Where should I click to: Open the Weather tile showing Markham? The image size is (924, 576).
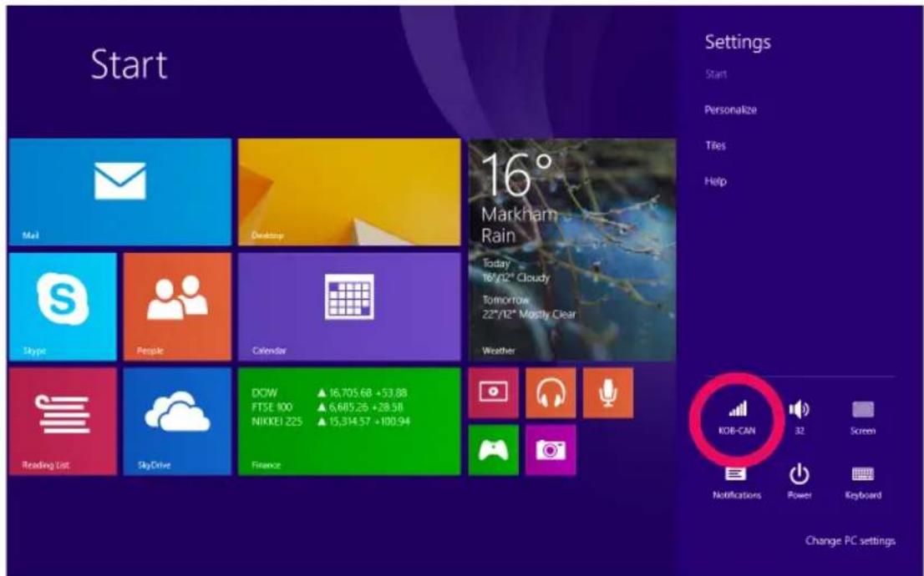point(572,250)
